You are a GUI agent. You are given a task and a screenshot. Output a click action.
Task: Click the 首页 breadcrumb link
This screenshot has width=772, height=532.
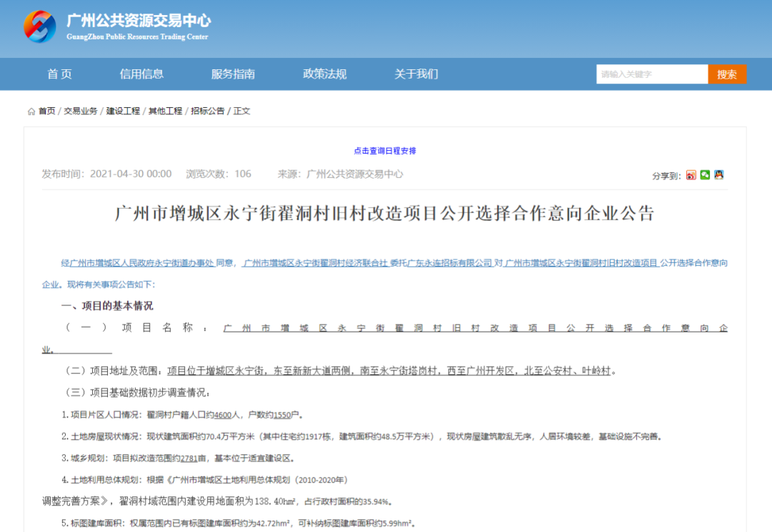coord(46,112)
